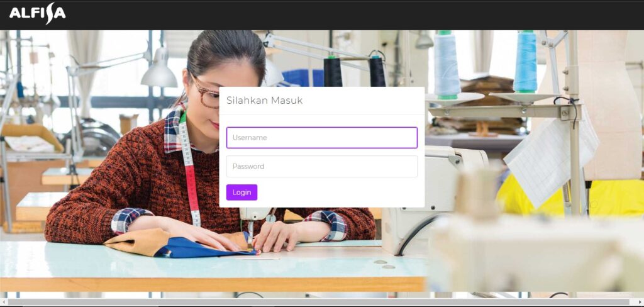Click the horizontal scrollbar right arrow
The height and width of the screenshot is (307, 644).
tap(640, 302)
